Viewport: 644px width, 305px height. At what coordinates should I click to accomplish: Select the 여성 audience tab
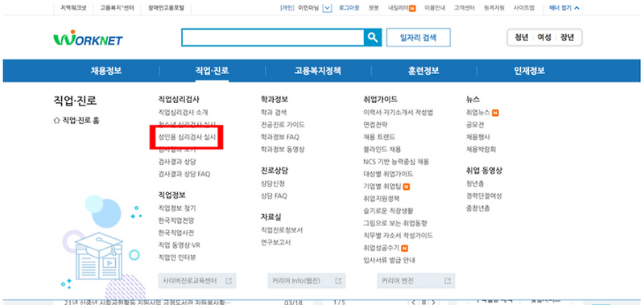(544, 38)
